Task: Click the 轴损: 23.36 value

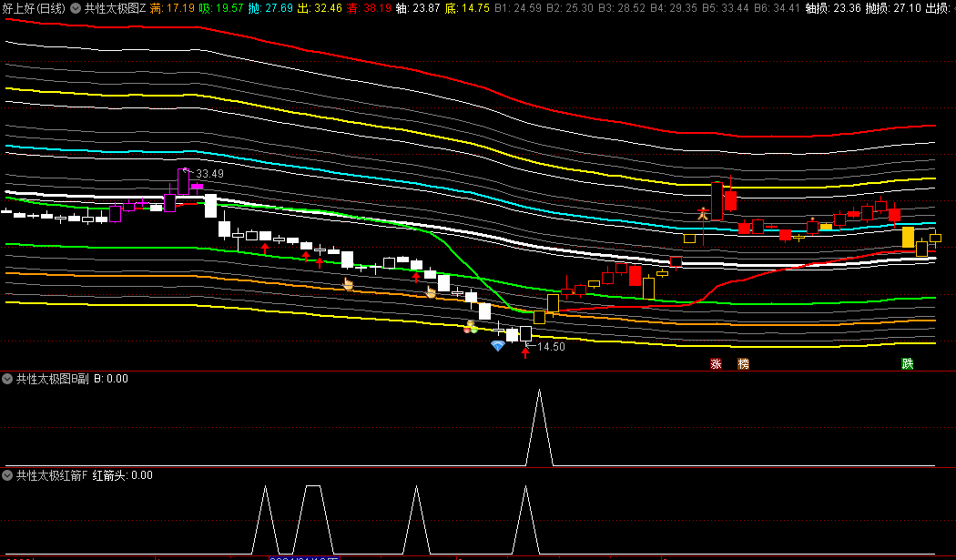Action: (833, 8)
